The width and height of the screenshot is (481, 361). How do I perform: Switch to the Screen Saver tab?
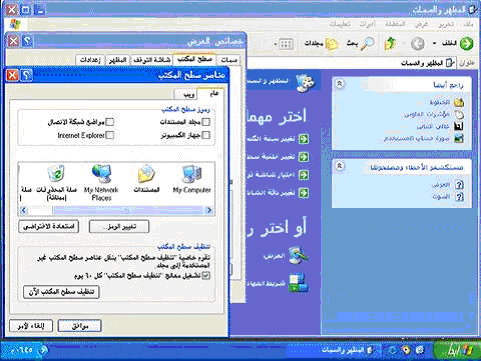pos(152,60)
